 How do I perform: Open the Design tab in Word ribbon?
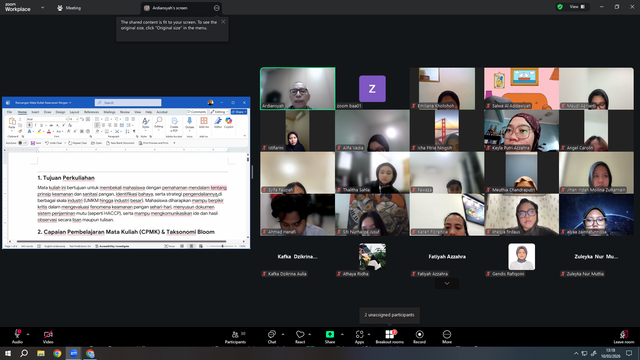[x=60, y=112]
